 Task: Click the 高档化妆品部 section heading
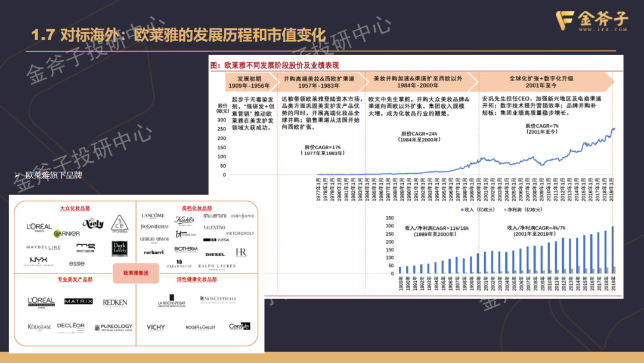coord(197,208)
